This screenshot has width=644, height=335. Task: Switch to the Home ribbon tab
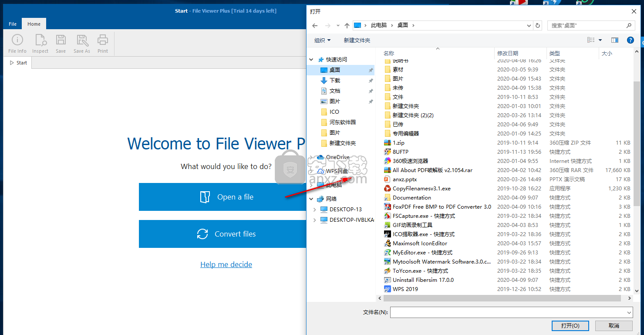click(34, 24)
